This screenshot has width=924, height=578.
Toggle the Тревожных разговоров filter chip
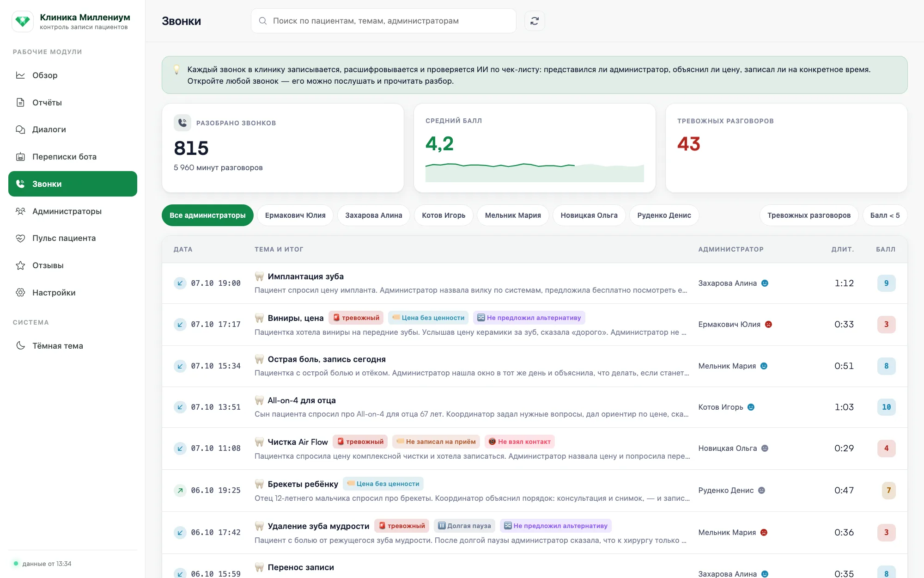(809, 215)
